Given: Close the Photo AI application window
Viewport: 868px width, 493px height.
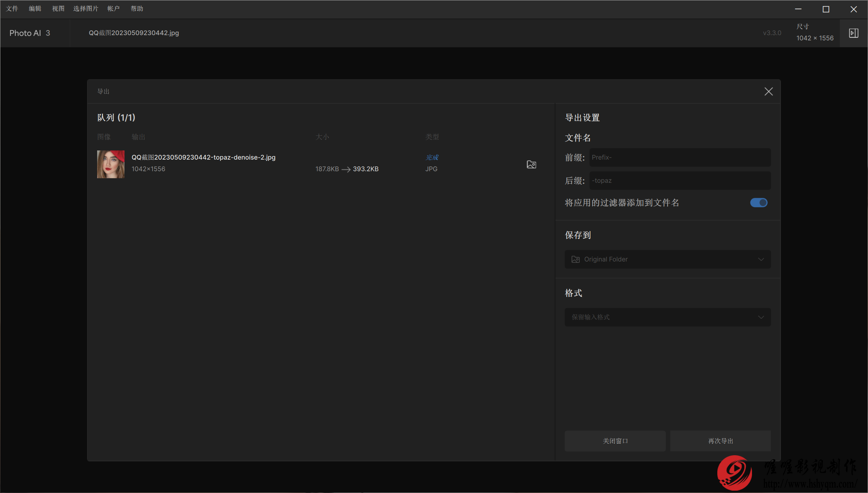Looking at the screenshot, I should pos(854,9).
